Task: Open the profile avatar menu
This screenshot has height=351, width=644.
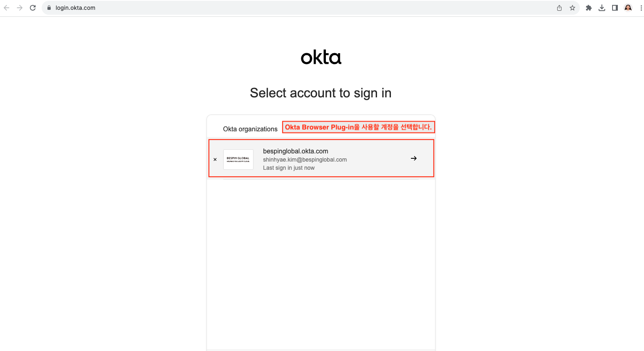Action: pos(628,8)
